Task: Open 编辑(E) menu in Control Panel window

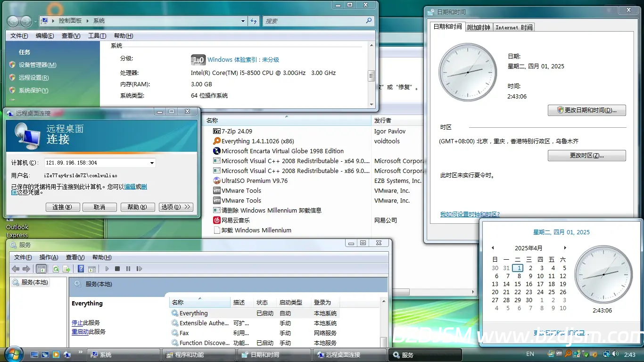Action: coord(45,36)
